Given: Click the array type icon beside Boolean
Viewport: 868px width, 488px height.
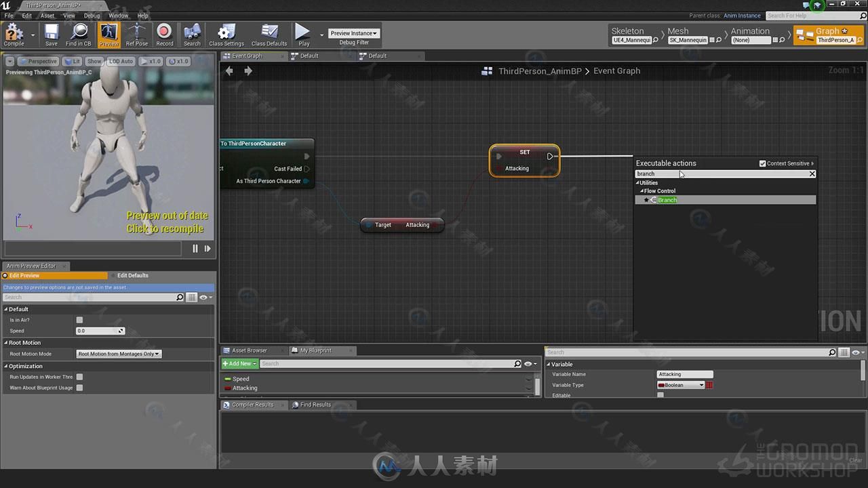Looking at the screenshot, I should point(709,385).
